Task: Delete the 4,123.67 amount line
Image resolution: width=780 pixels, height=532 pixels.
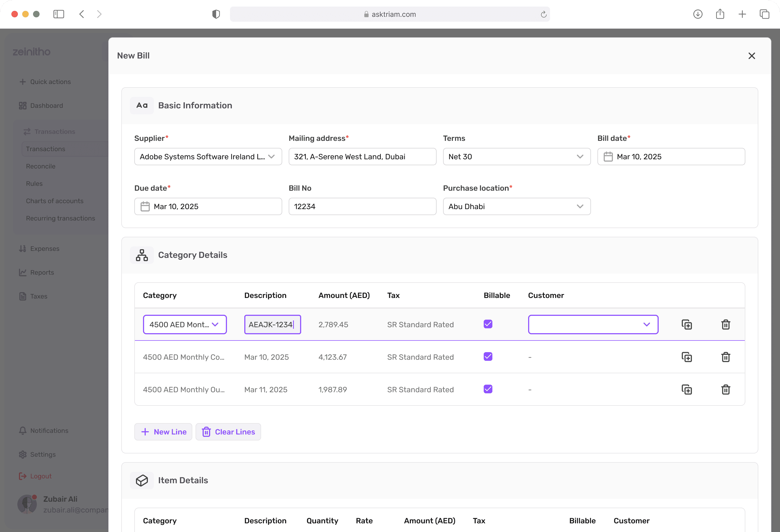Action: 726,357
